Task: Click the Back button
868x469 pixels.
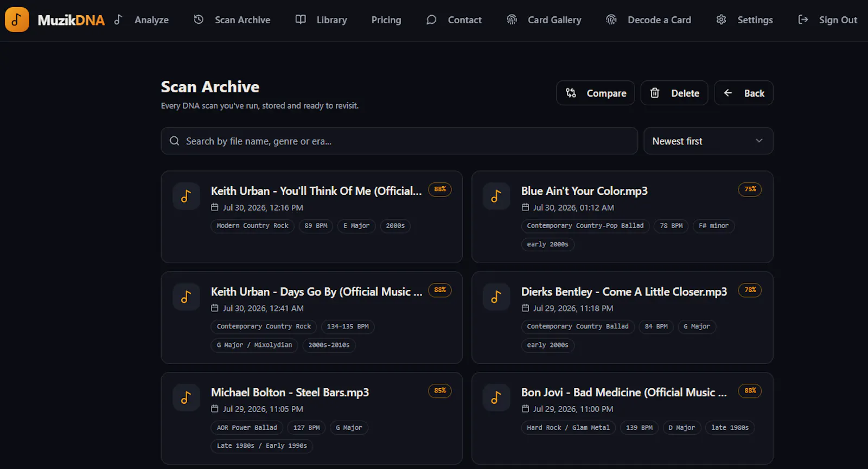Action: (x=744, y=93)
